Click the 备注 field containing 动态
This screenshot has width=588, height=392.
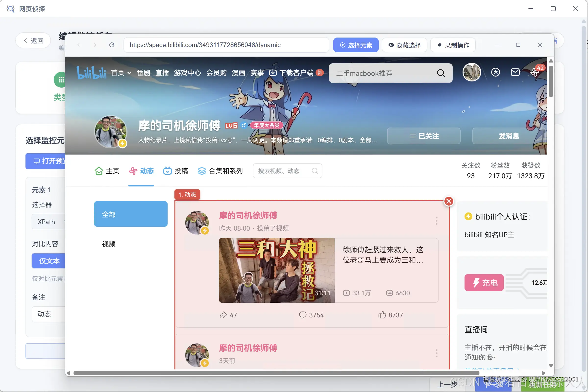[49, 314]
